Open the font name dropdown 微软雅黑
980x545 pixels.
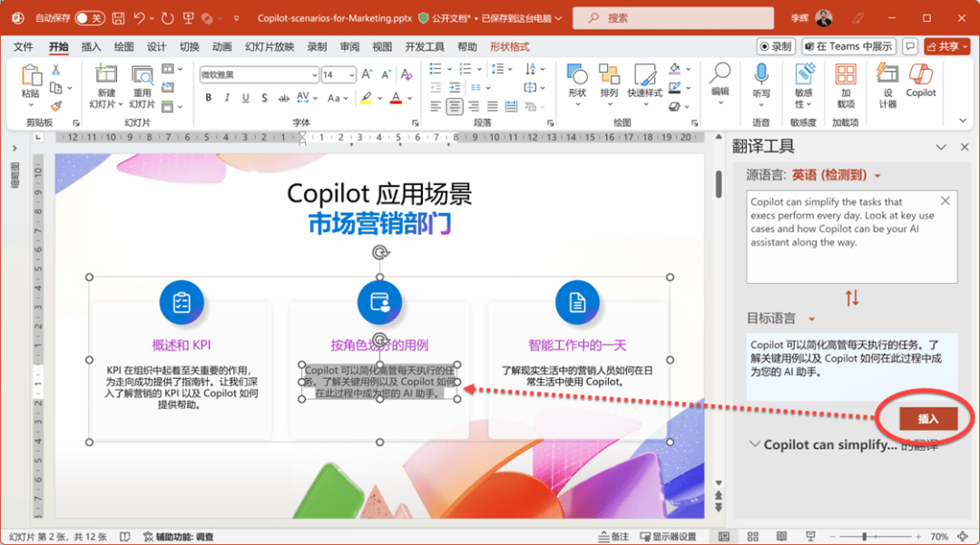[314, 75]
